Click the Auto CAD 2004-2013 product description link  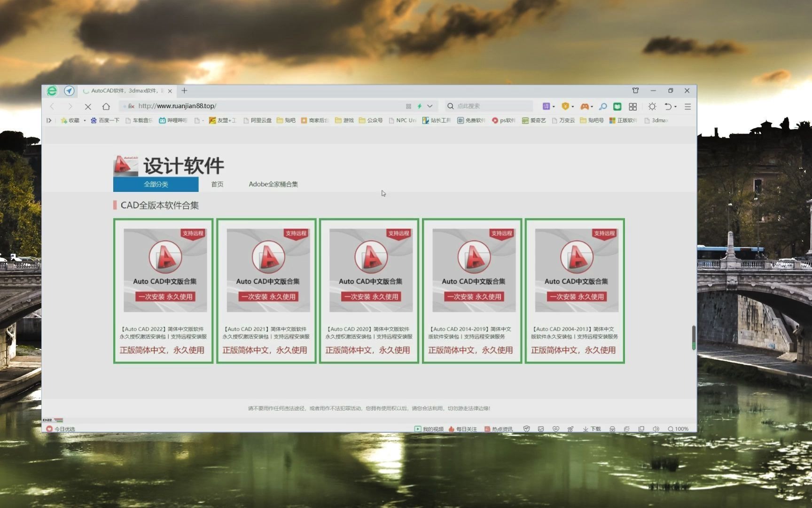[x=574, y=333]
